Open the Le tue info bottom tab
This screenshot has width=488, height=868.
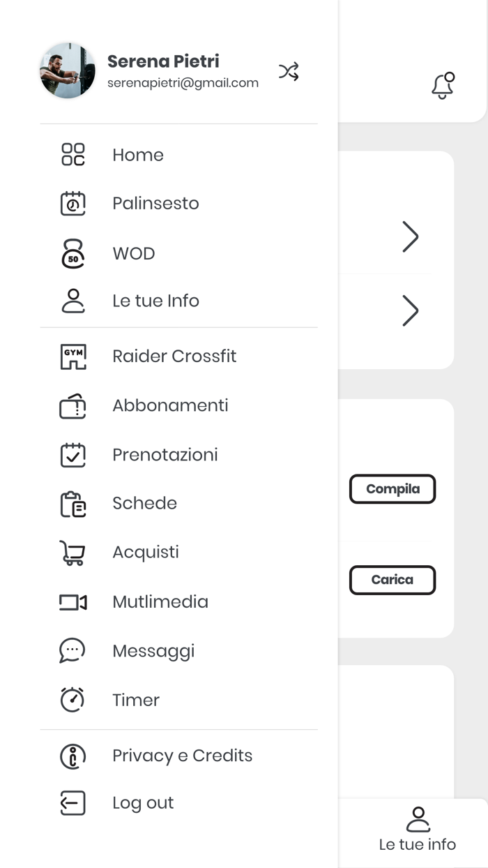click(x=417, y=830)
